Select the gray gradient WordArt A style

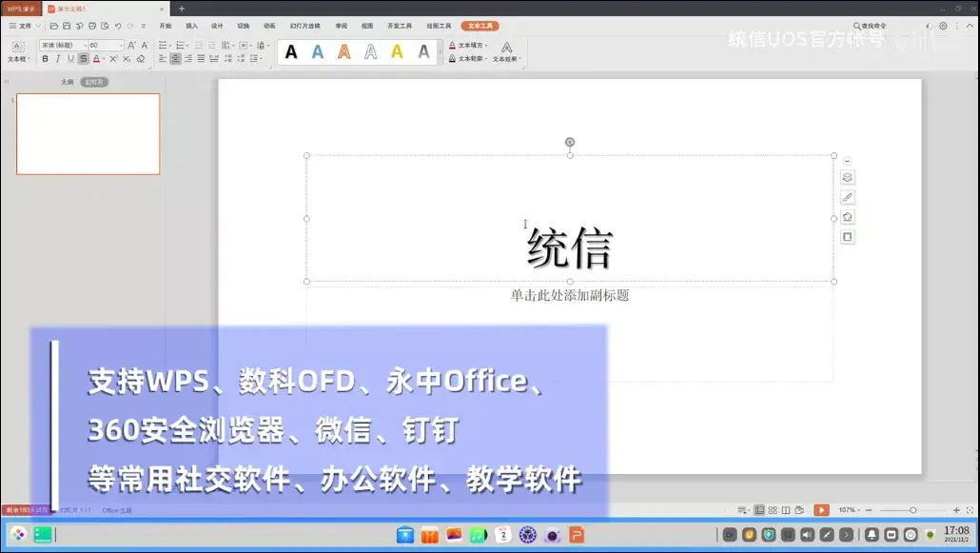tap(423, 52)
